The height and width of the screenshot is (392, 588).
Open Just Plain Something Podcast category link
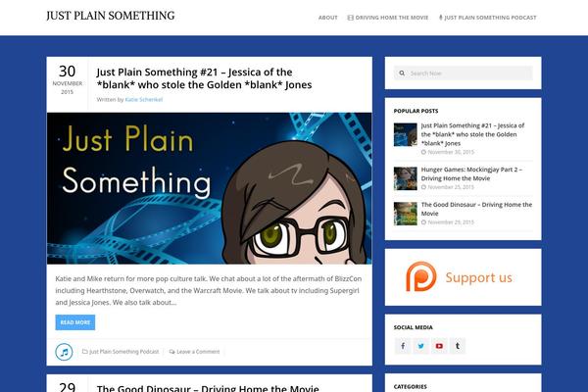click(x=123, y=352)
